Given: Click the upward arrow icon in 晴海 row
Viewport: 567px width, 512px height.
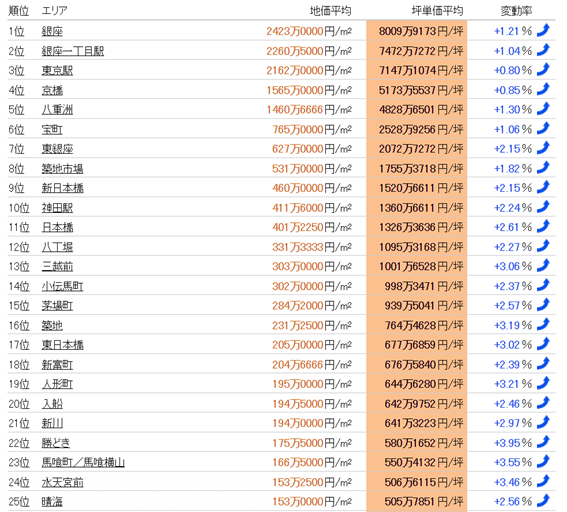Looking at the screenshot, I should click(x=543, y=500).
